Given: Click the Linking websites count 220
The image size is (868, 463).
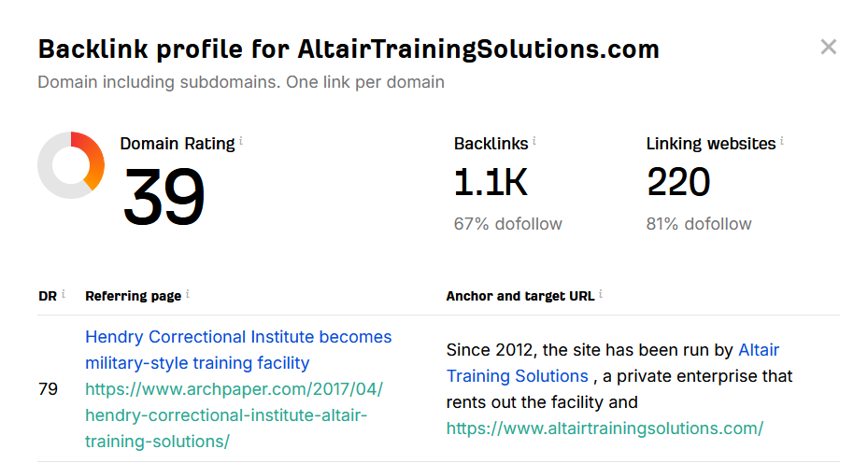Looking at the screenshot, I should [x=678, y=182].
